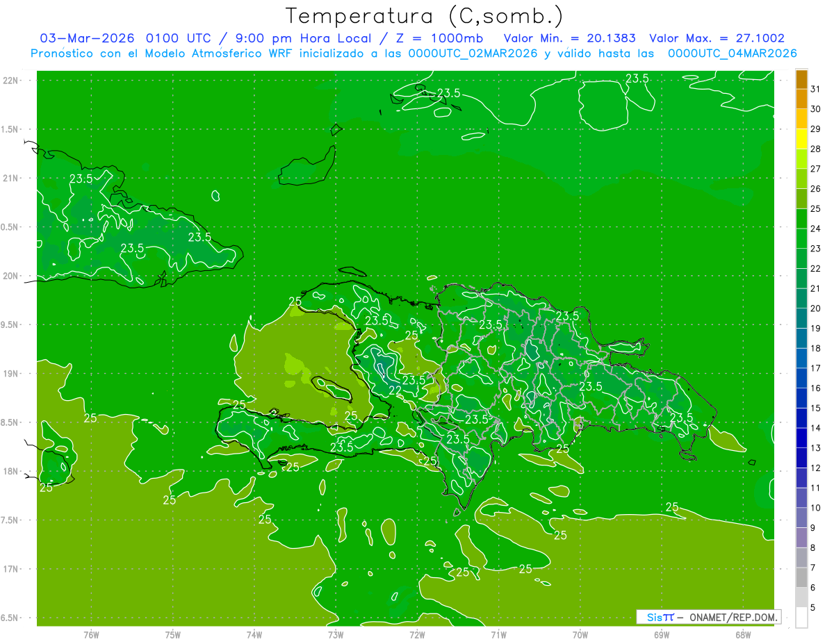Select "Valor Min. = 20.1383" text
The image size is (834, 644).
tap(570, 38)
